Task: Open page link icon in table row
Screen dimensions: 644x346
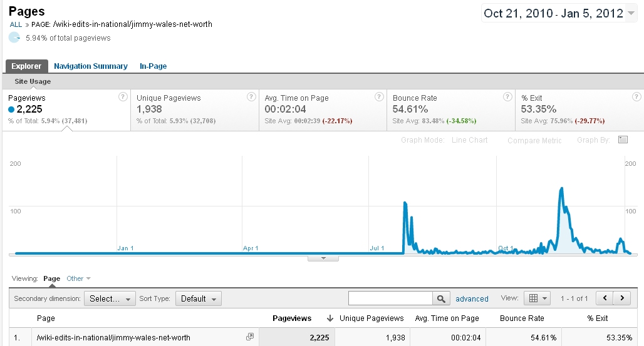Action: coord(250,337)
